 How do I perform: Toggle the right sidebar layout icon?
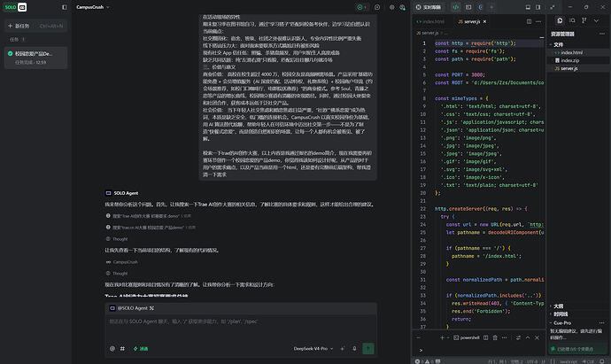click(x=538, y=7)
